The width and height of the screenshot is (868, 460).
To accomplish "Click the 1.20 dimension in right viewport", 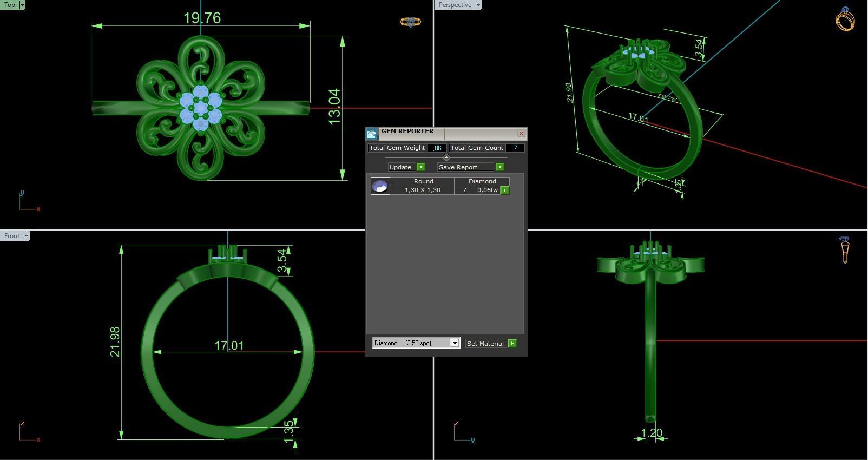I will (x=652, y=433).
